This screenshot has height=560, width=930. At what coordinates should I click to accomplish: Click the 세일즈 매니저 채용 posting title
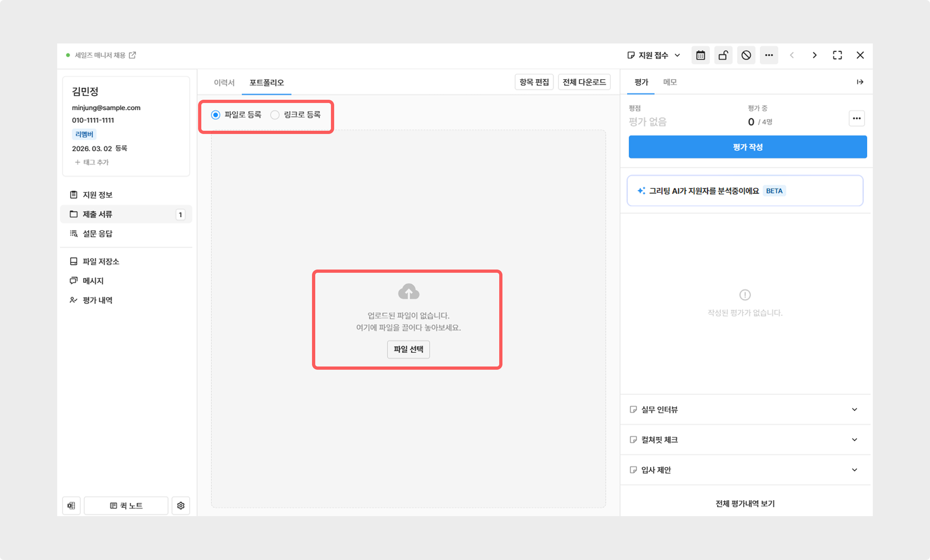[x=100, y=55]
